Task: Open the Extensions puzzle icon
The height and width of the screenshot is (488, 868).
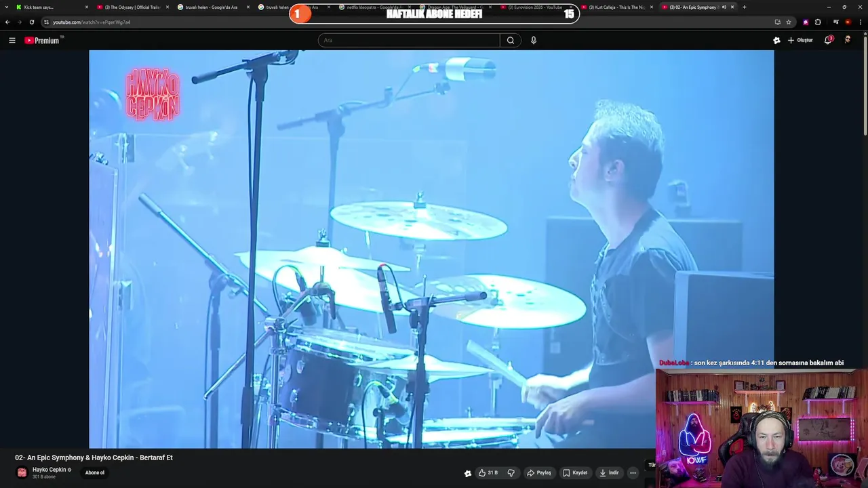Action: (x=818, y=22)
